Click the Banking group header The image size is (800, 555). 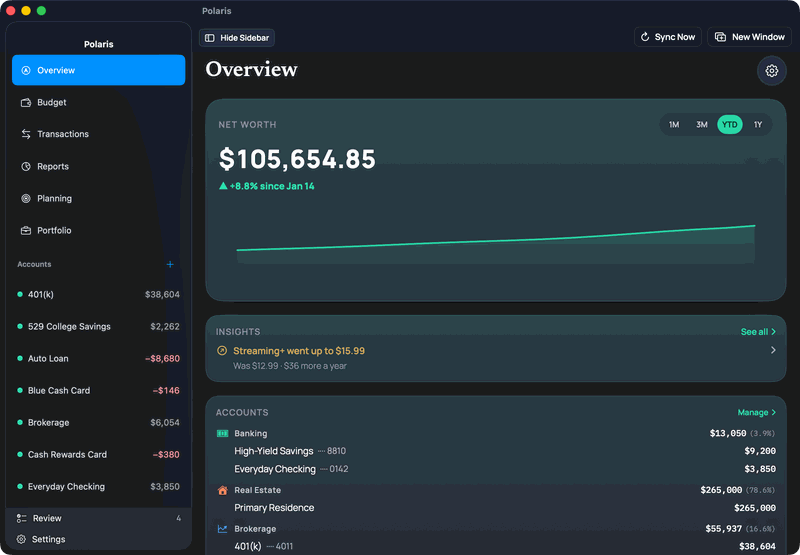[495, 434]
